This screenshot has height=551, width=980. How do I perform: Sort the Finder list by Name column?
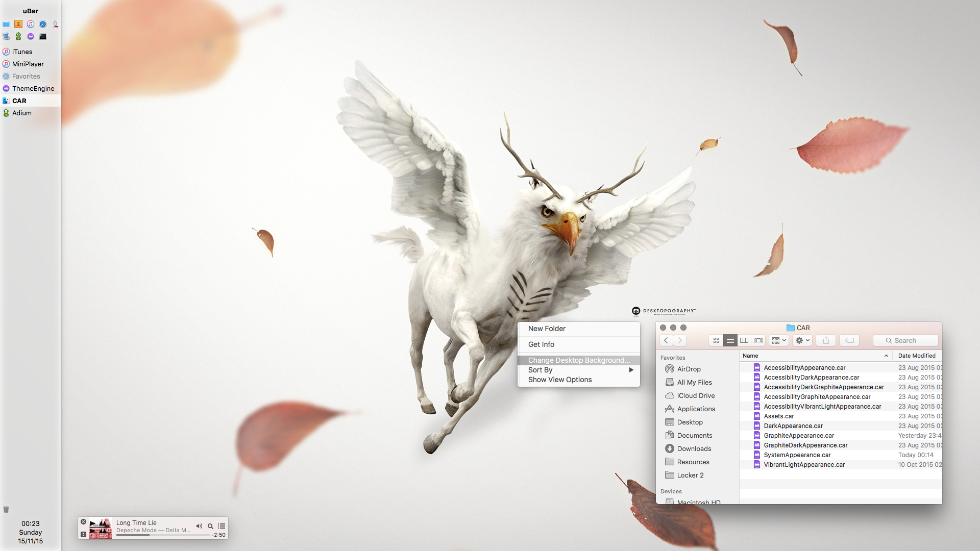coord(816,356)
